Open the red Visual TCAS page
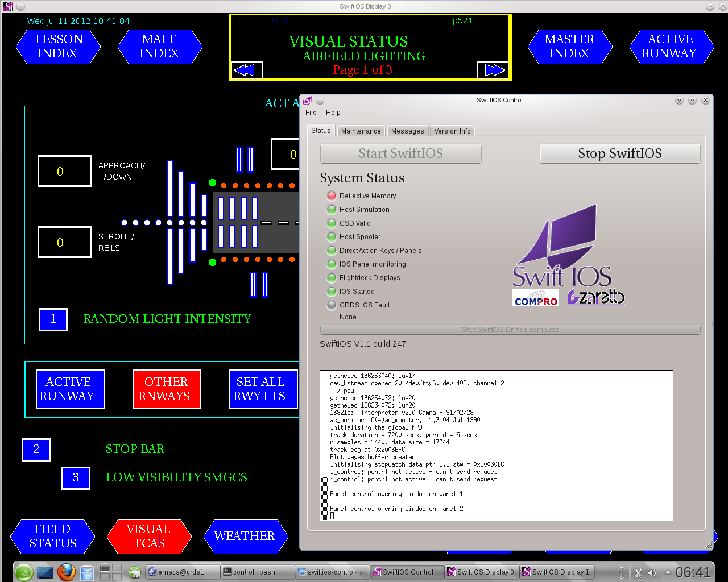 tap(149, 537)
